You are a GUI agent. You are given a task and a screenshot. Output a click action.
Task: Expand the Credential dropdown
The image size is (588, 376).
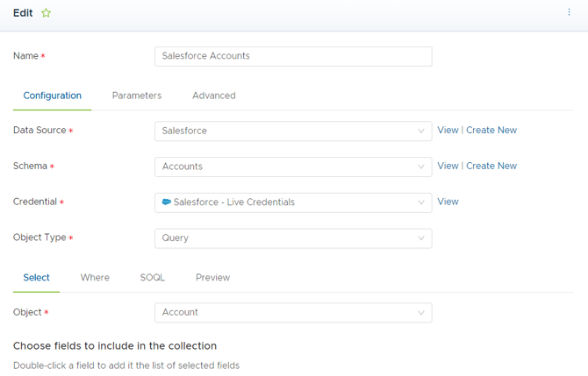(293, 202)
